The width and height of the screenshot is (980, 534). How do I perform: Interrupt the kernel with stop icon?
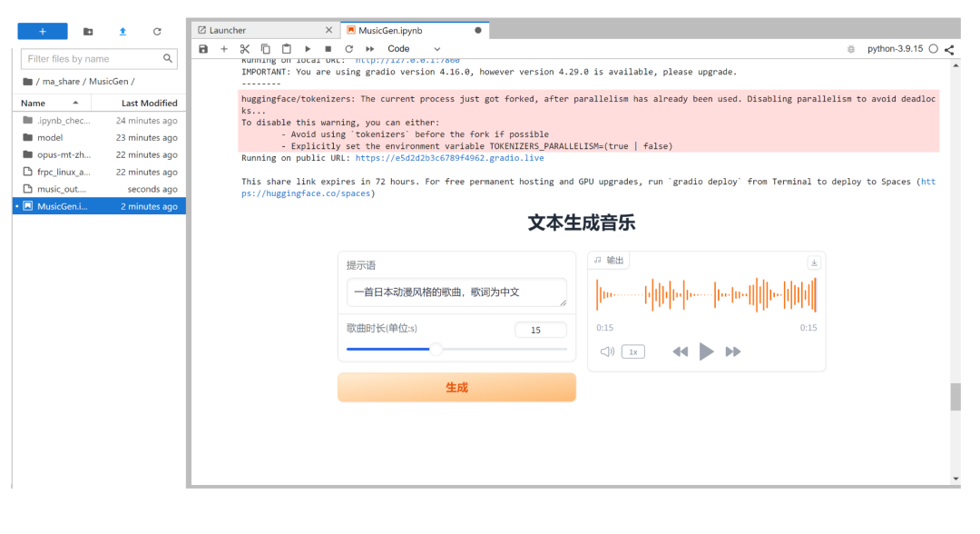point(328,49)
